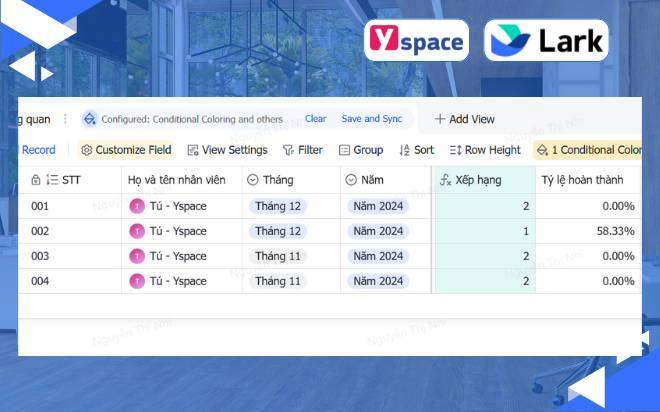Open the Tháng column dropdown icon
Viewport: 660px width, 412px height.
click(253, 180)
